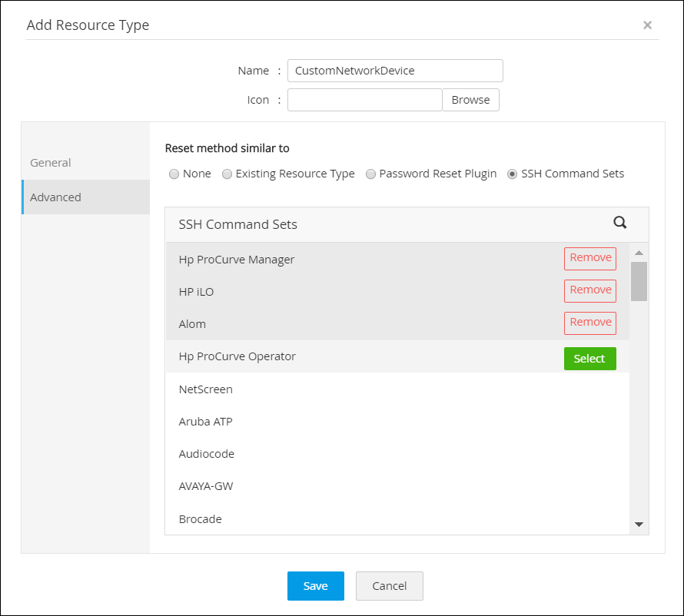Click the NetScreen list entry
Viewport: 684px width, 616px height.
(205, 389)
